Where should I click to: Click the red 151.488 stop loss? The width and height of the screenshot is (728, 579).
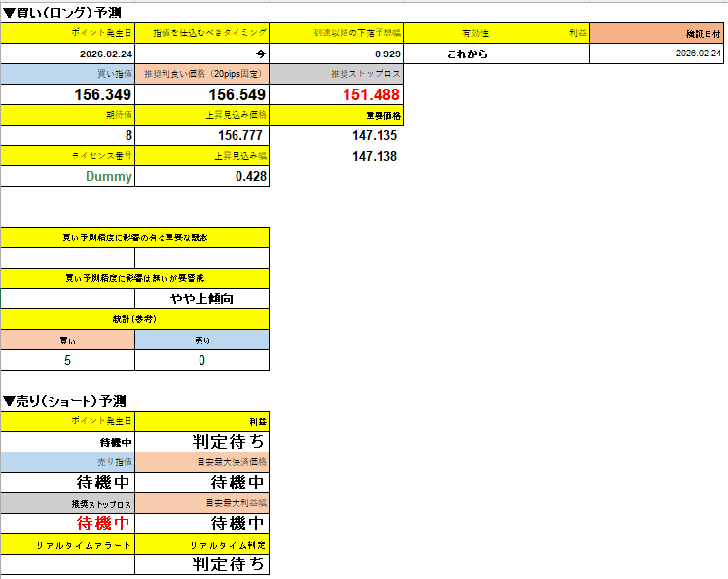336,94
